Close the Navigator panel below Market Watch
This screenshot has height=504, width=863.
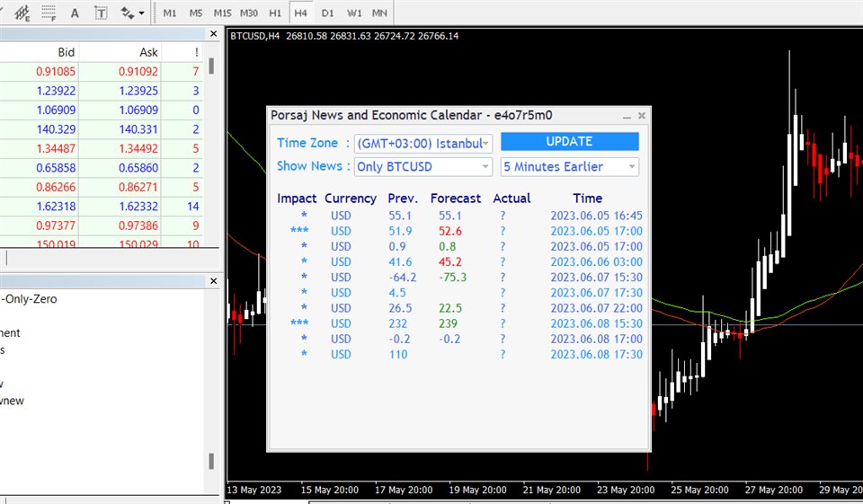click(x=214, y=281)
